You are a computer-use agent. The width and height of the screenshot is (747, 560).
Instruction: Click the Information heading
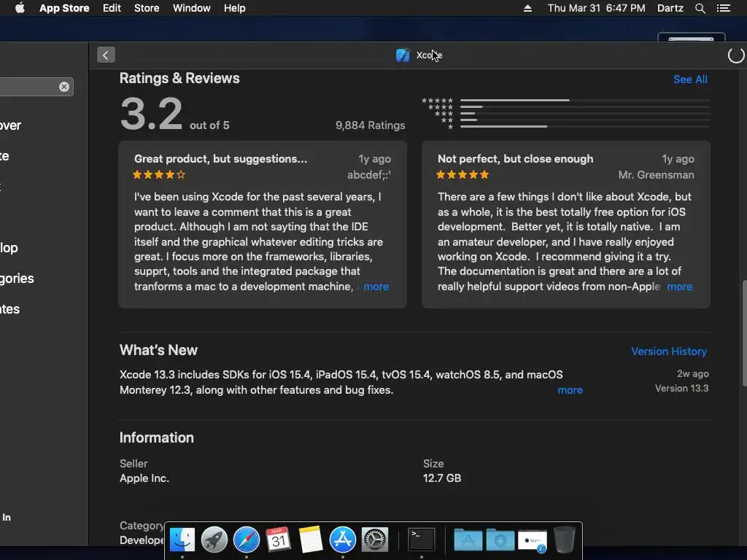coord(157,437)
